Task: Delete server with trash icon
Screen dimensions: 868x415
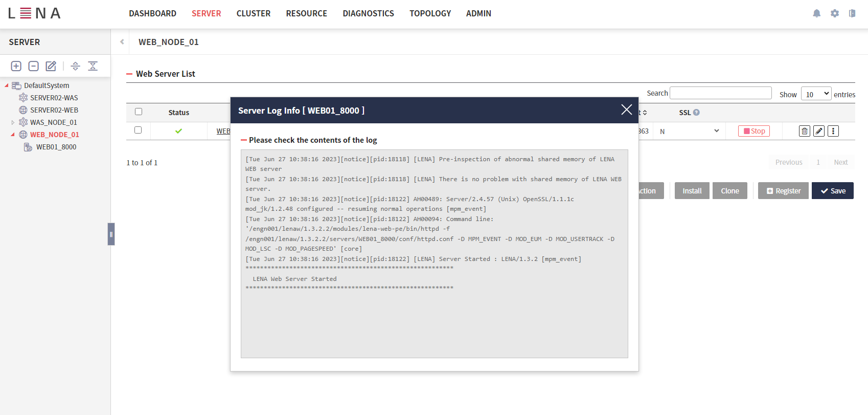Action: click(x=805, y=131)
